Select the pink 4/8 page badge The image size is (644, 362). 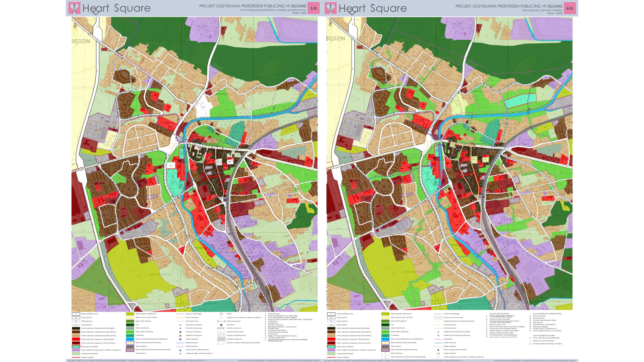pos(569,8)
